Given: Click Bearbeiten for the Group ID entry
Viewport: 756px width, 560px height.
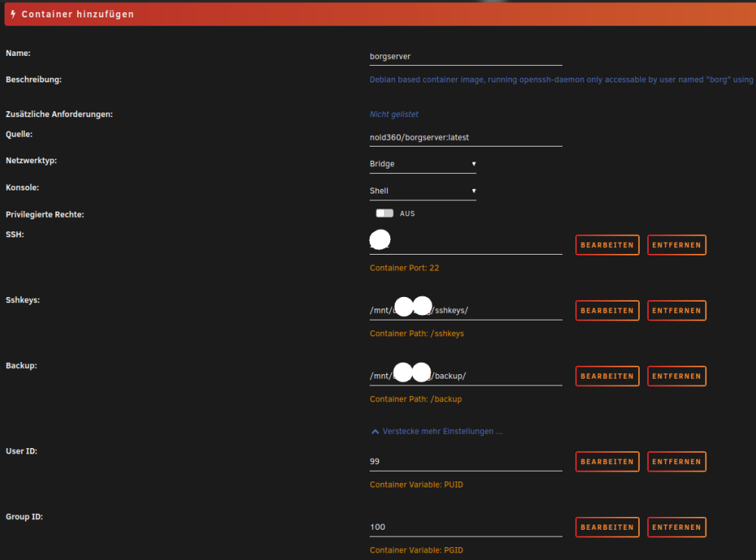Looking at the screenshot, I should click(607, 528).
